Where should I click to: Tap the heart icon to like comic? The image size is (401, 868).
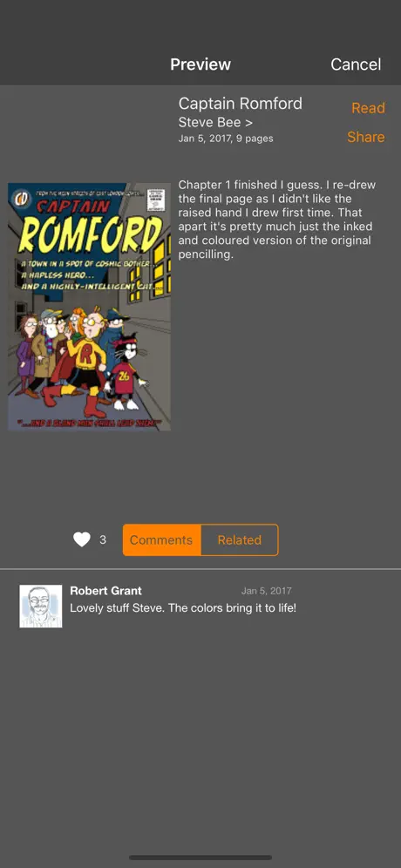81,539
